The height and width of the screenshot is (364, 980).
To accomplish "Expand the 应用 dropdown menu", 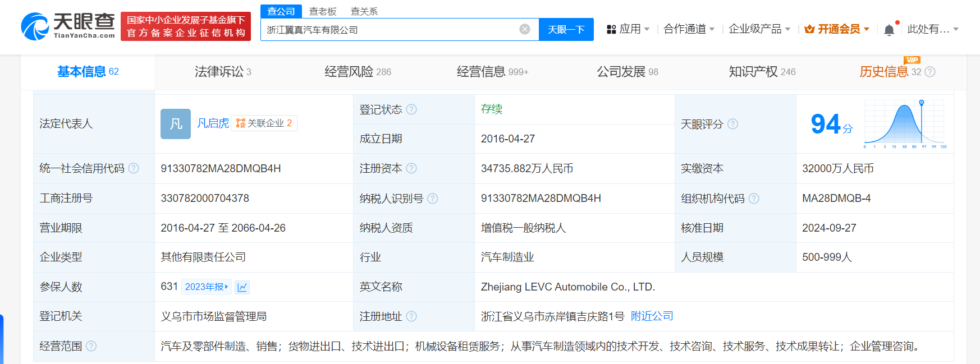I will (x=629, y=29).
